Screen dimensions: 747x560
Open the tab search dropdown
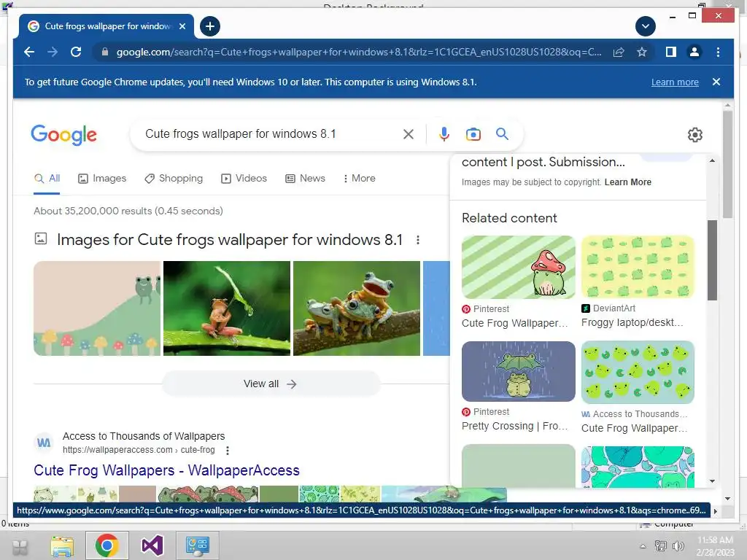[x=646, y=26]
